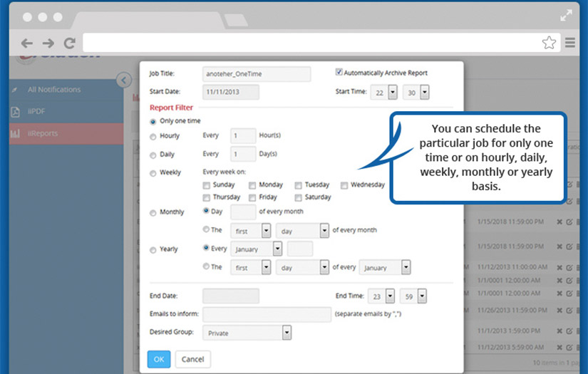Tick the Saturday checkbox

coord(298,197)
